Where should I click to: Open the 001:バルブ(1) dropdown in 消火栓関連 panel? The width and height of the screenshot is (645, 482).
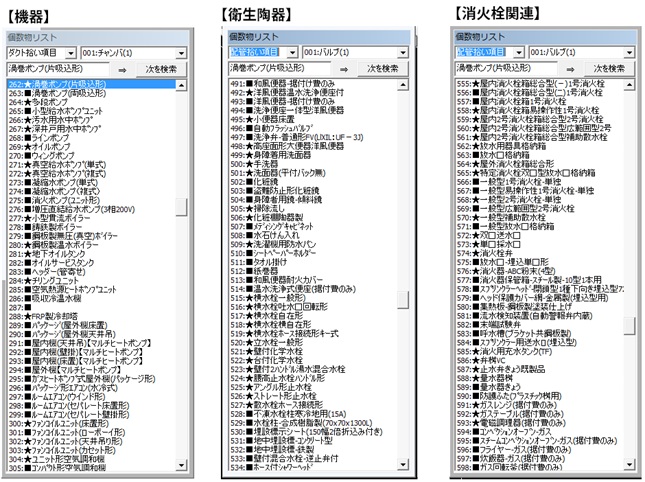point(629,53)
